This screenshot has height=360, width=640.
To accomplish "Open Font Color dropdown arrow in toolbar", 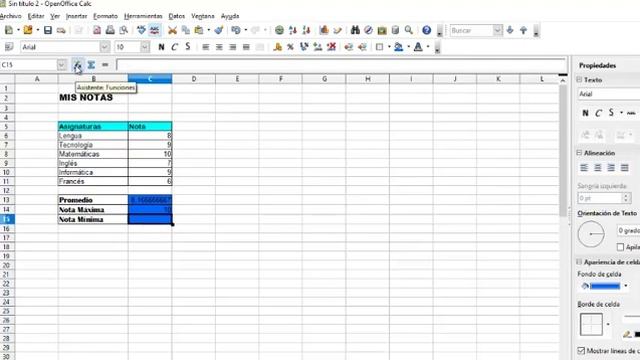I will [428, 47].
